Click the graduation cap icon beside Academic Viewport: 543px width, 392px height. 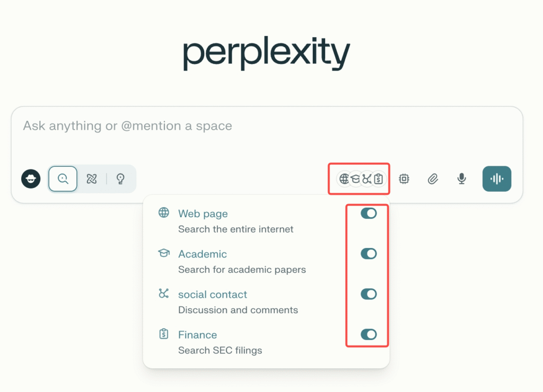tap(164, 253)
